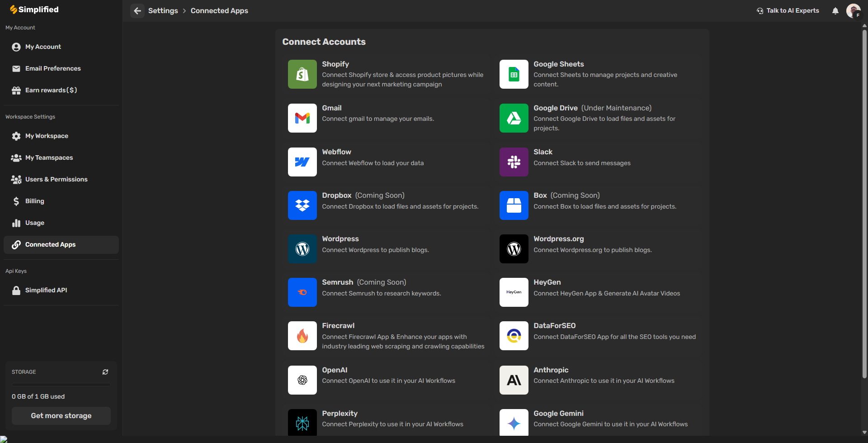
Task: Click the Webflow logo icon
Action: click(x=302, y=162)
